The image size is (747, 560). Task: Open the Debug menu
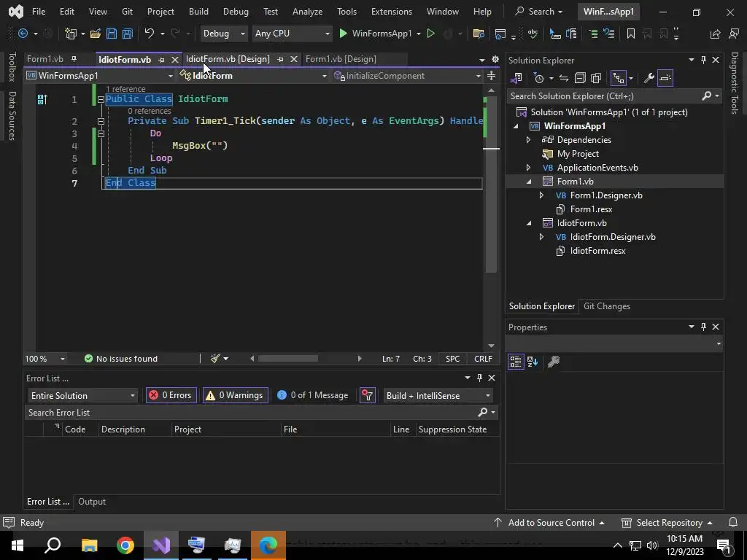coord(236,12)
